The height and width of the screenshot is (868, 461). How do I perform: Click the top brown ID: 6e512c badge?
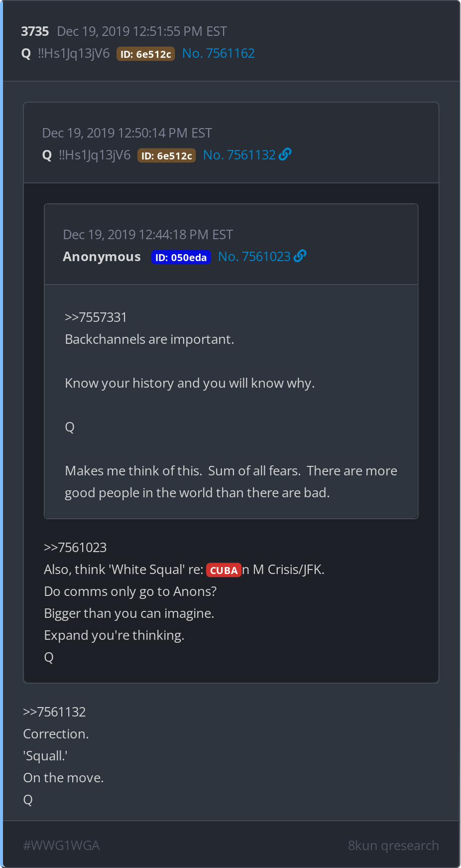pos(145,54)
